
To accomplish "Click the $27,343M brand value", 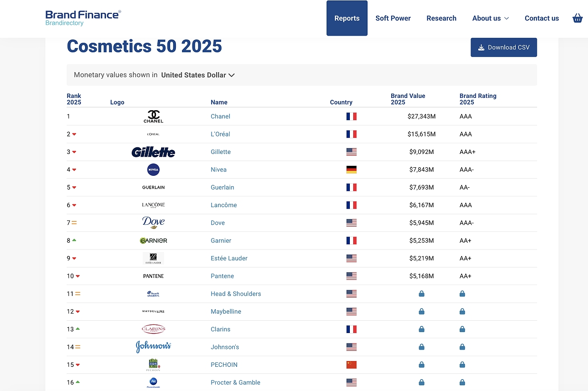I will pyautogui.click(x=422, y=116).
